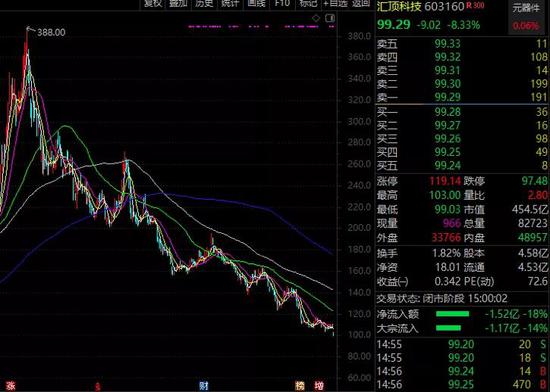Click the 市值 value 454.5亿
This screenshot has height=392, width=550.
pyautogui.click(x=530, y=209)
